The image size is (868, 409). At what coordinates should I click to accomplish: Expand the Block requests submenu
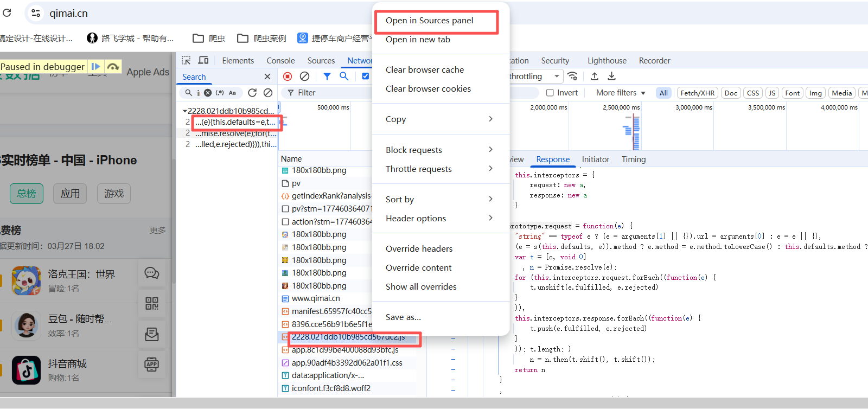(441, 150)
